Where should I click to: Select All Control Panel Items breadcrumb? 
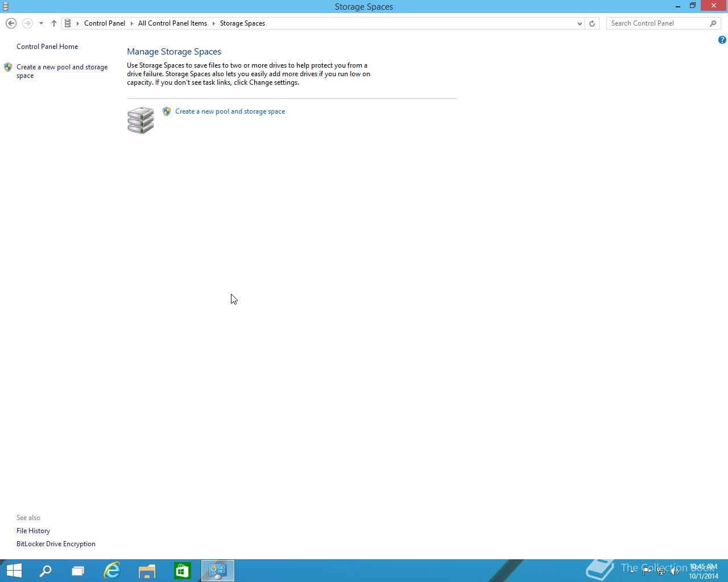[172, 23]
